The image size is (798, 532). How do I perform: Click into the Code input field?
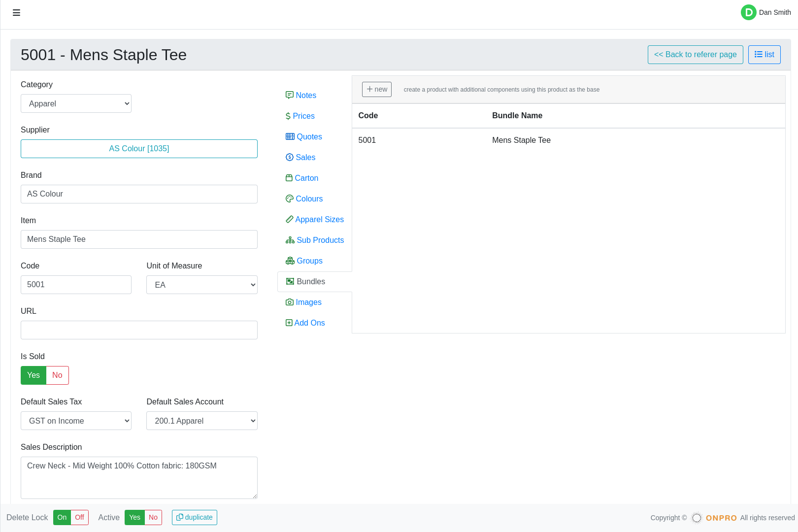(x=76, y=285)
